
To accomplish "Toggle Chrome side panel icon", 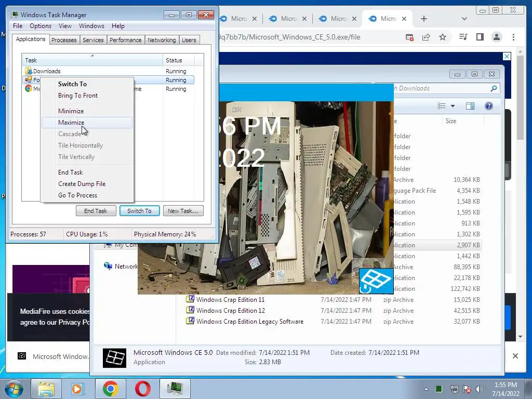I will [x=480, y=37].
